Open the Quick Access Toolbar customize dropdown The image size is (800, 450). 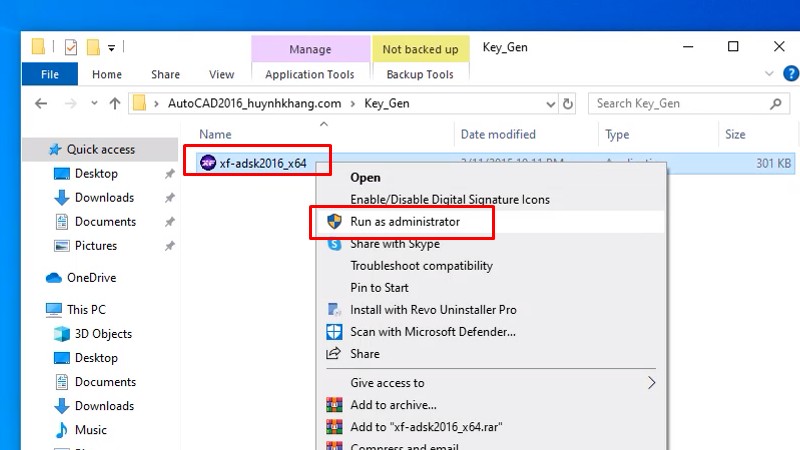coord(112,47)
